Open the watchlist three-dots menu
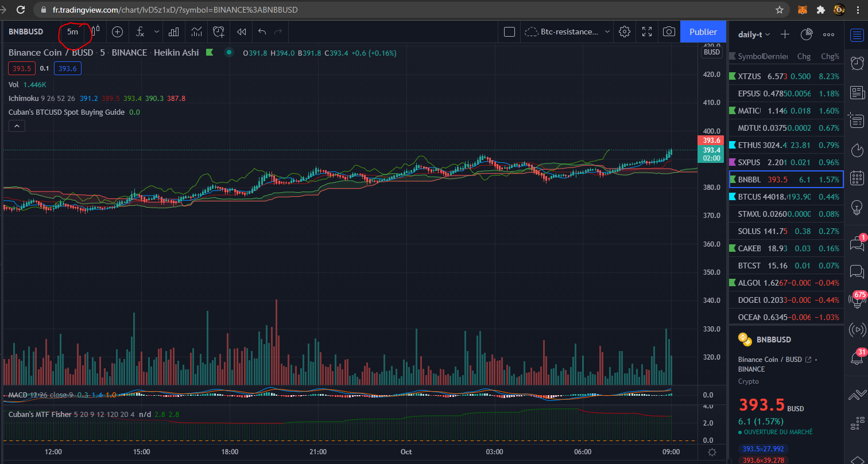Viewport: 868px width, 464px height. click(828, 34)
